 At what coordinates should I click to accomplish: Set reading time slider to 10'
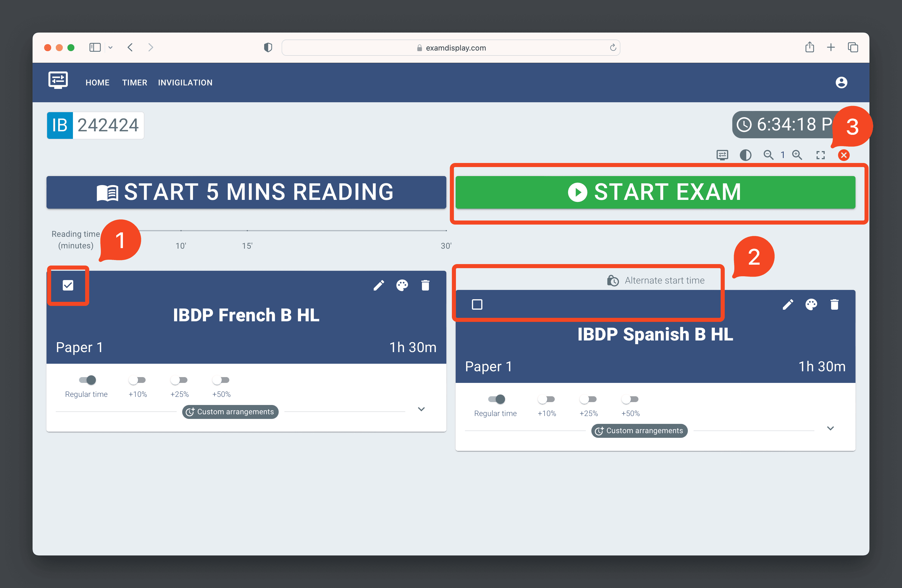(x=181, y=230)
